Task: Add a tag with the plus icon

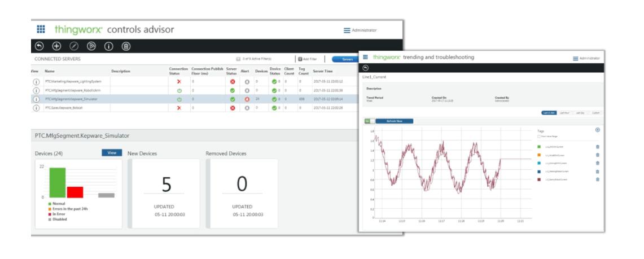Action: tap(598, 130)
